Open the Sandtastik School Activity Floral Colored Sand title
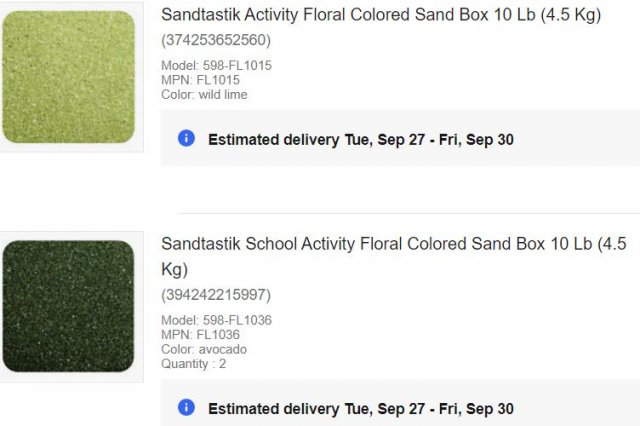640x426 pixels. point(394,256)
